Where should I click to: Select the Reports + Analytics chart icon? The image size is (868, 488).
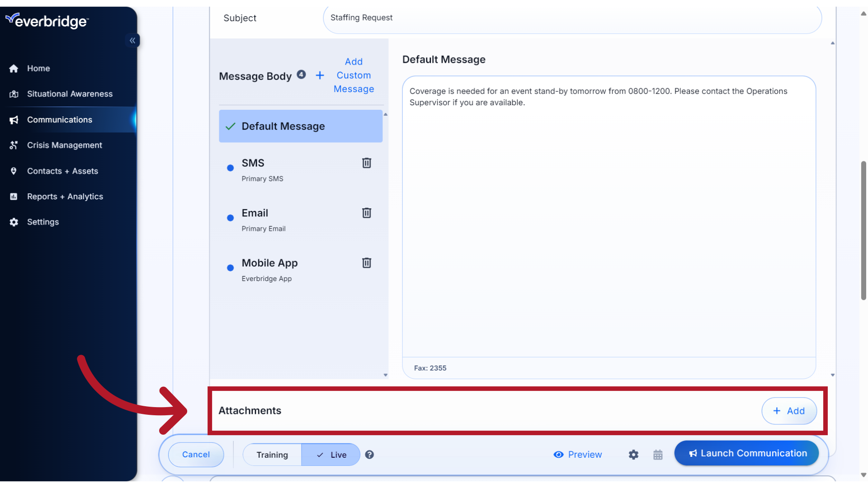pyautogui.click(x=14, y=196)
